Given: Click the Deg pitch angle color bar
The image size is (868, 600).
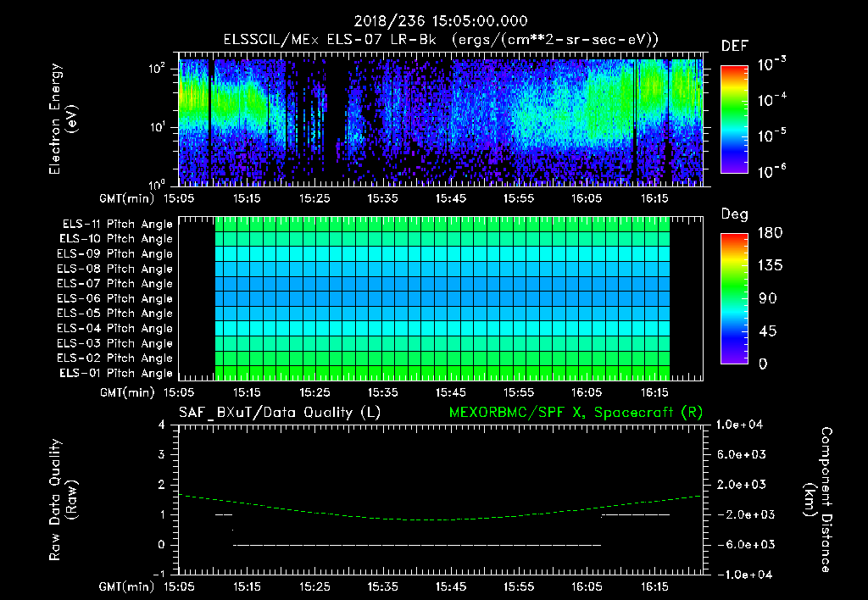Looking at the screenshot, I should point(734,299).
